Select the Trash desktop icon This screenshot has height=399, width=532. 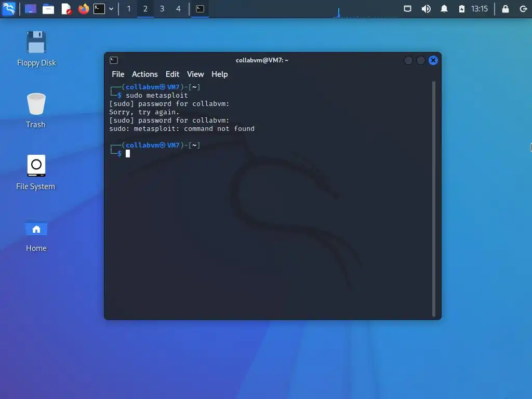pos(36,111)
